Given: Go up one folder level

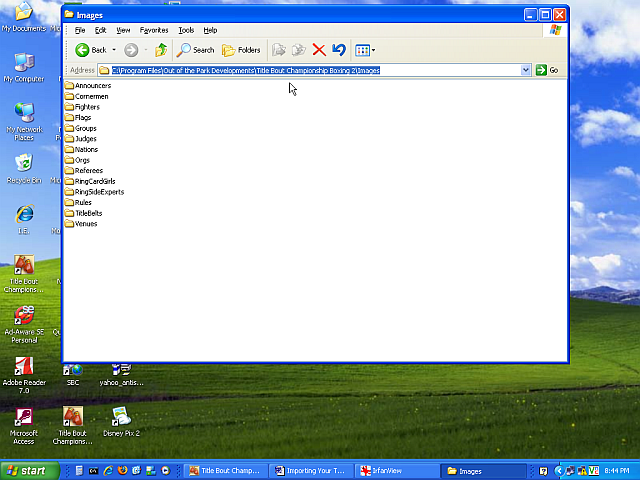Looking at the screenshot, I should [x=161, y=50].
